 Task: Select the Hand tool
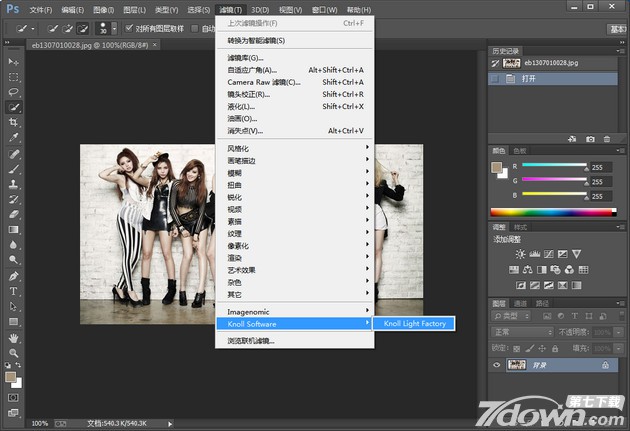[14, 337]
